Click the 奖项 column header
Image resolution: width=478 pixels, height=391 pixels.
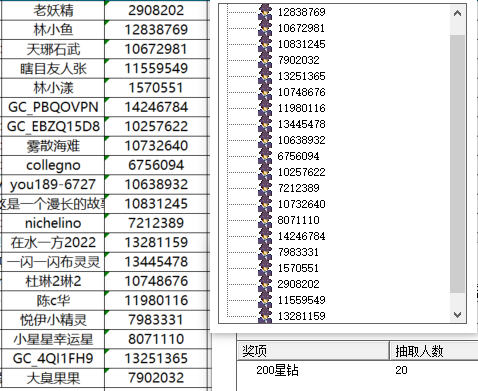tap(313, 351)
